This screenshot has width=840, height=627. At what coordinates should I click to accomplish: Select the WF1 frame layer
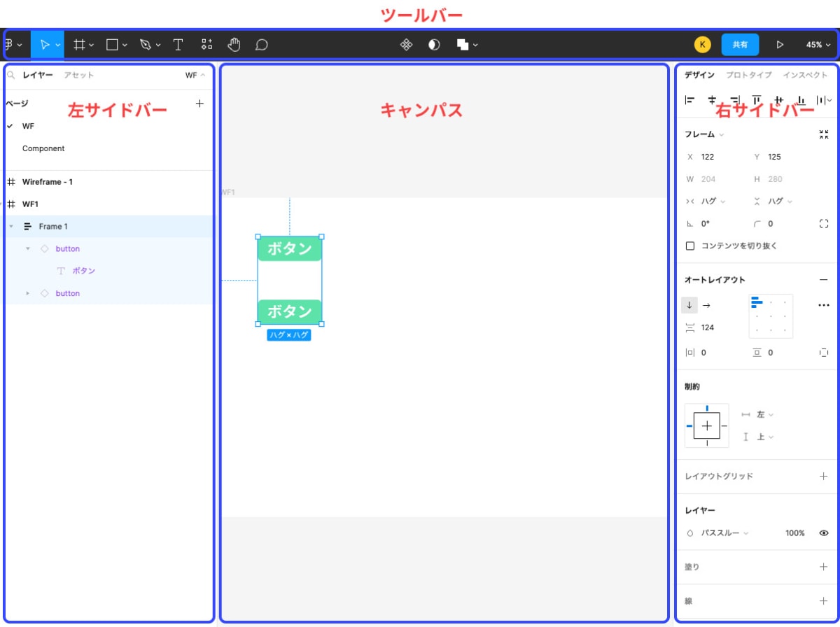(30, 204)
